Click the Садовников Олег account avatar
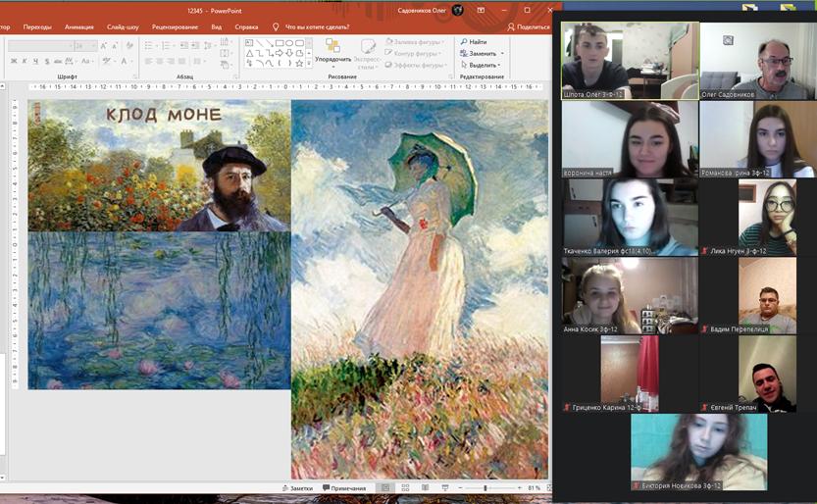This screenshot has width=817, height=504. 457,10
